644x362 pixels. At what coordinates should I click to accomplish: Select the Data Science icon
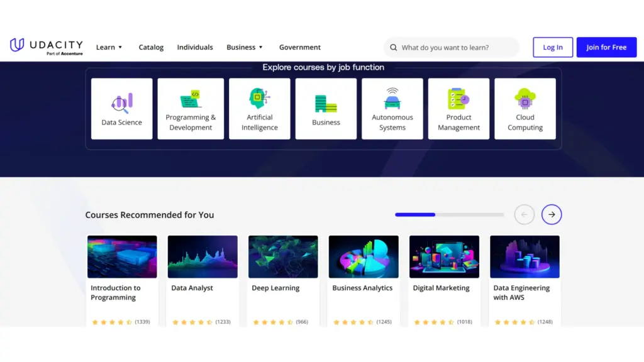click(122, 103)
